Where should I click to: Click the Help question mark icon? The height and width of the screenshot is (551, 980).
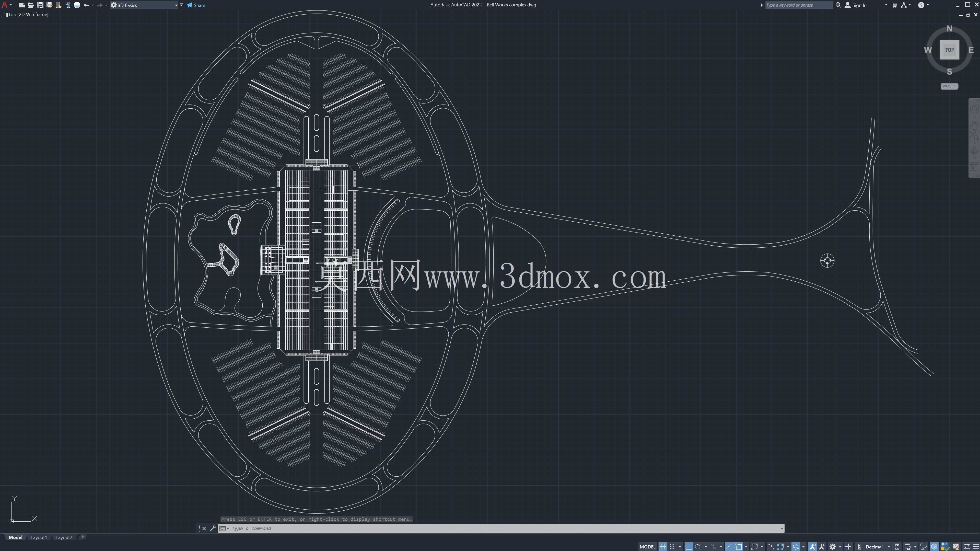pyautogui.click(x=921, y=5)
